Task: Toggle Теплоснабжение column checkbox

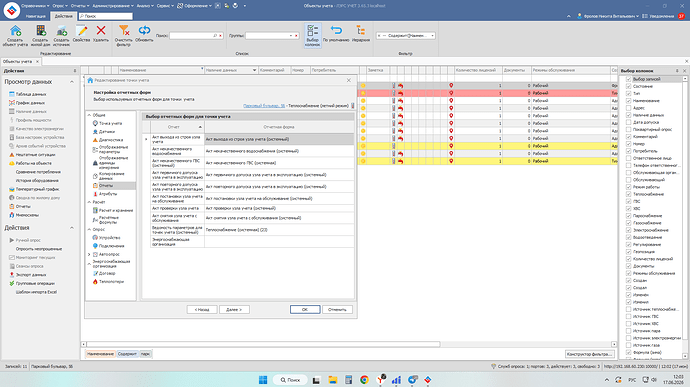Action: click(x=628, y=194)
